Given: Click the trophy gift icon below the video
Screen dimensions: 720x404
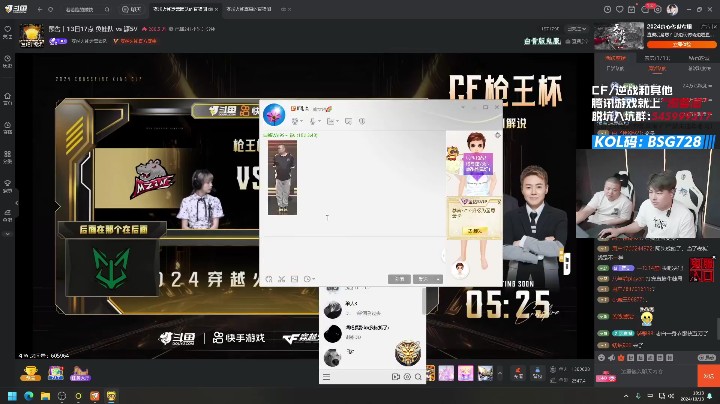Looking at the screenshot, I should pos(30,373).
